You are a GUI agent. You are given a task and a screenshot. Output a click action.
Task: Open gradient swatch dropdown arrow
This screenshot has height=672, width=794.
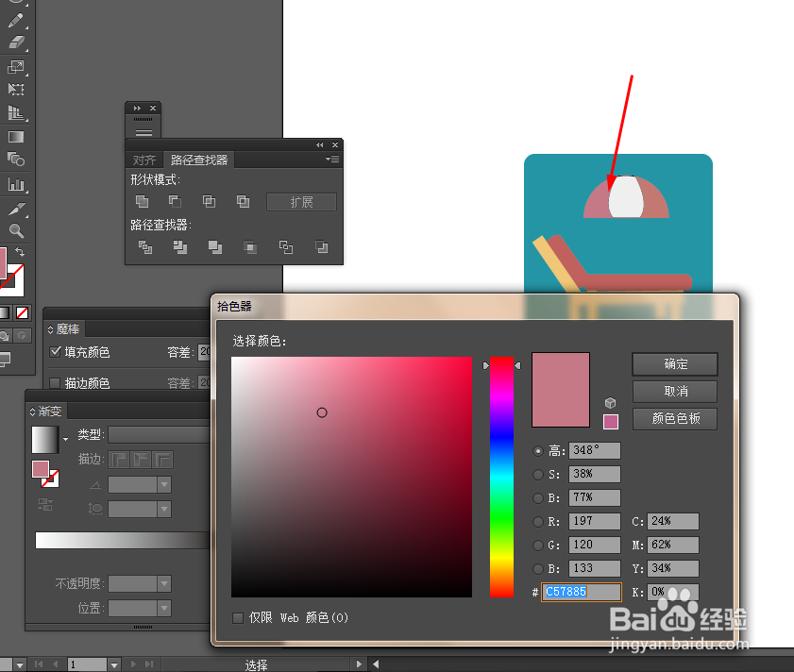coord(65,439)
